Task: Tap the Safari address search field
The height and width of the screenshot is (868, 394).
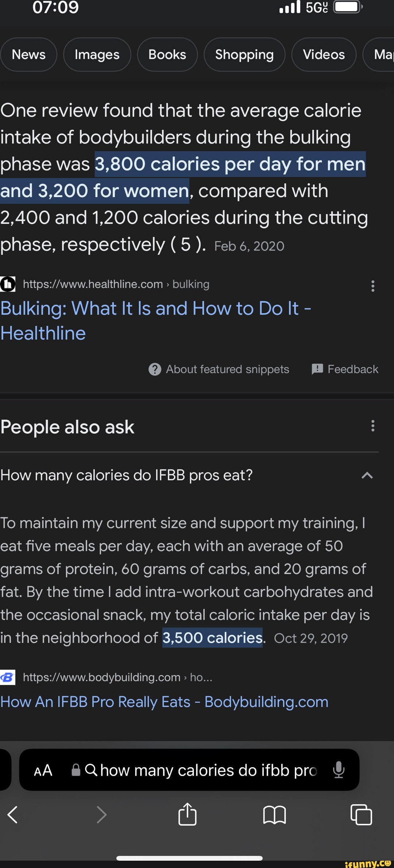Action: pos(208,771)
